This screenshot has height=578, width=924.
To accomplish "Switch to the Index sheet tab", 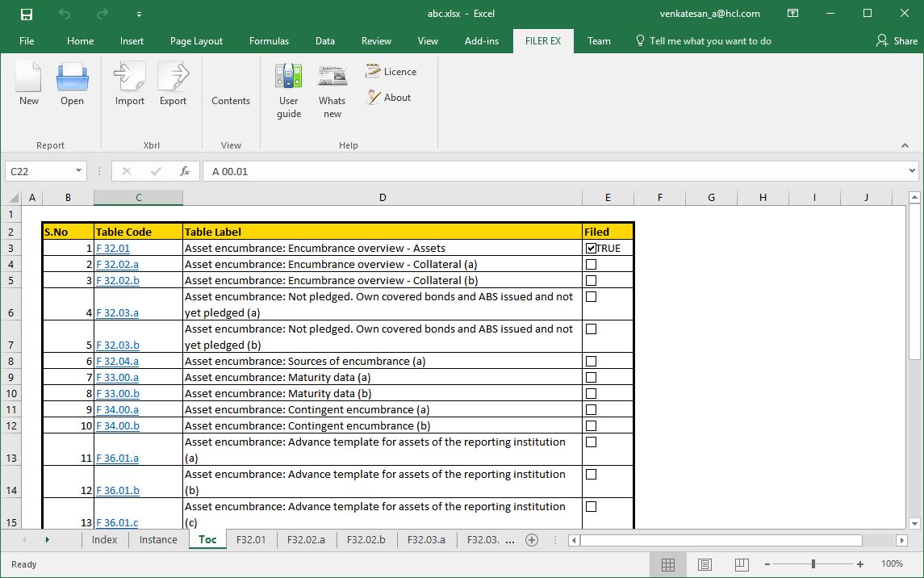I will pyautogui.click(x=104, y=540).
